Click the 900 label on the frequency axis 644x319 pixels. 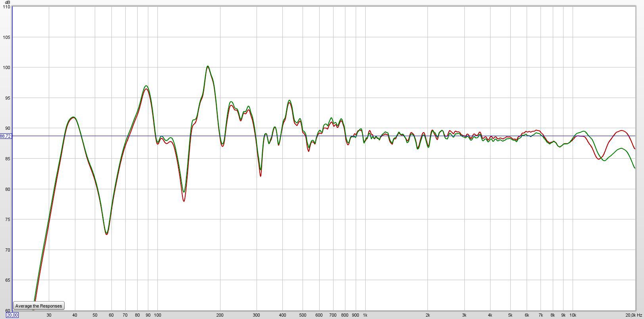pos(355,315)
